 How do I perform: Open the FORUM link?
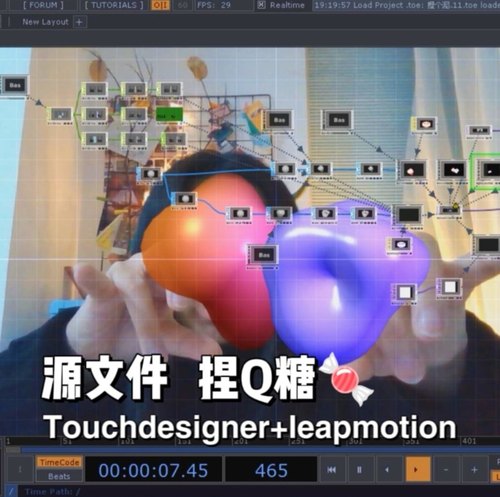[x=43, y=5]
